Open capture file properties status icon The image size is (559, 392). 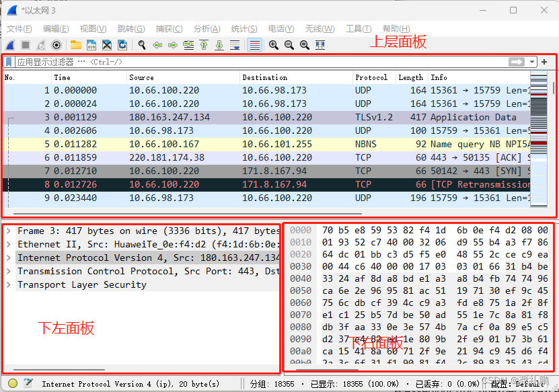(28, 383)
